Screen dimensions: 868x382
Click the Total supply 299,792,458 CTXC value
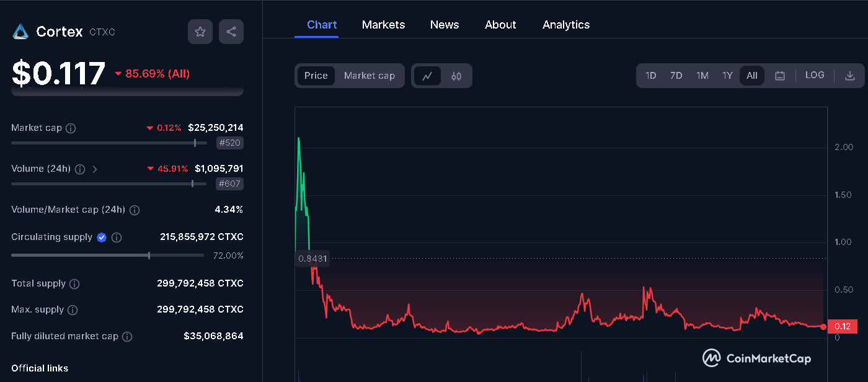(200, 283)
